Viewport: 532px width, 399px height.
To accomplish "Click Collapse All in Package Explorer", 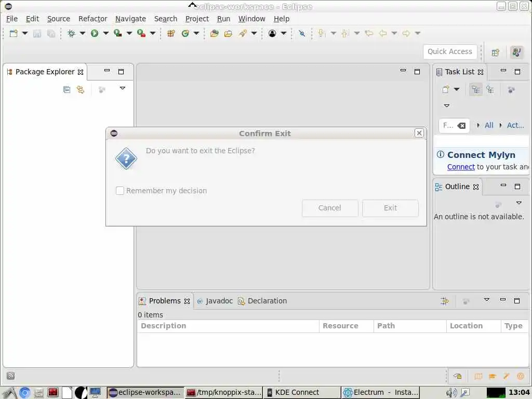I will tap(67, 89).
